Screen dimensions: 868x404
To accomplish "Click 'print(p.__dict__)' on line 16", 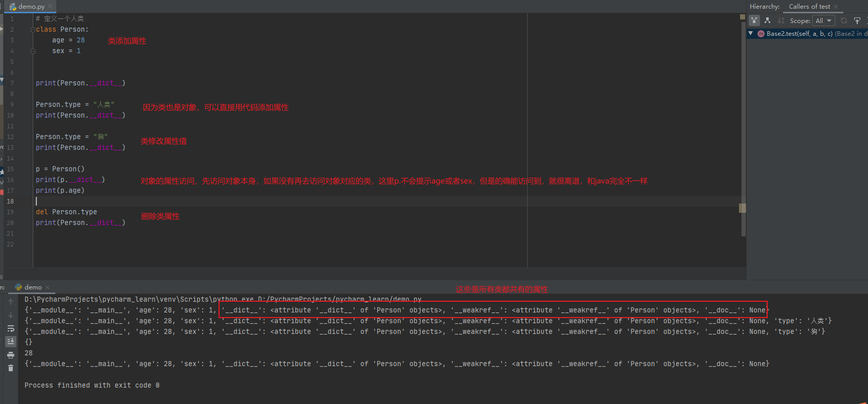I will (70, 180).
